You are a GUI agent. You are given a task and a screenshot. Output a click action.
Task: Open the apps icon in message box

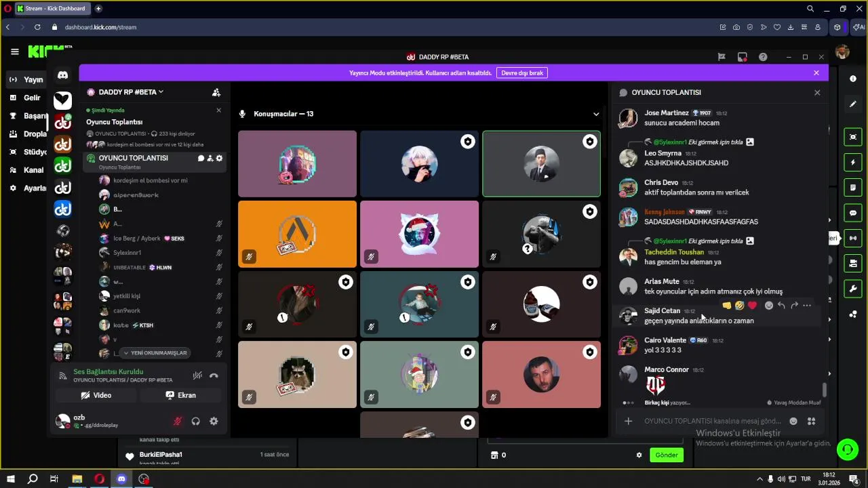811,421
